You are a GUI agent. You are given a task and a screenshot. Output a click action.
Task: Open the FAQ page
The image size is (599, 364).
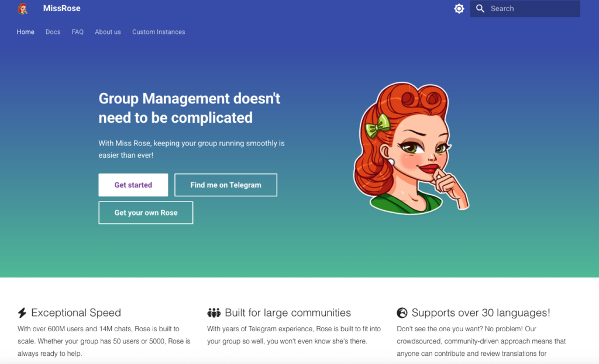click(77, 32)
